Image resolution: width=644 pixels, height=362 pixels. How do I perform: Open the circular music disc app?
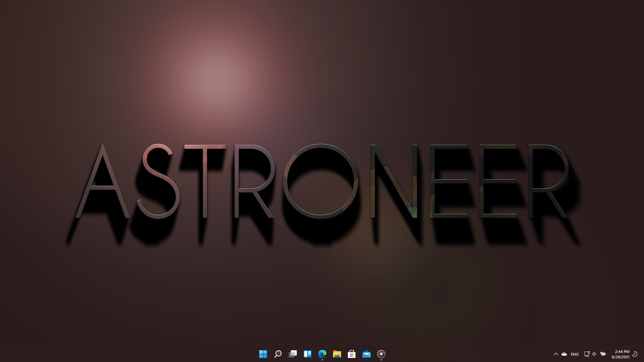[381, 354]
